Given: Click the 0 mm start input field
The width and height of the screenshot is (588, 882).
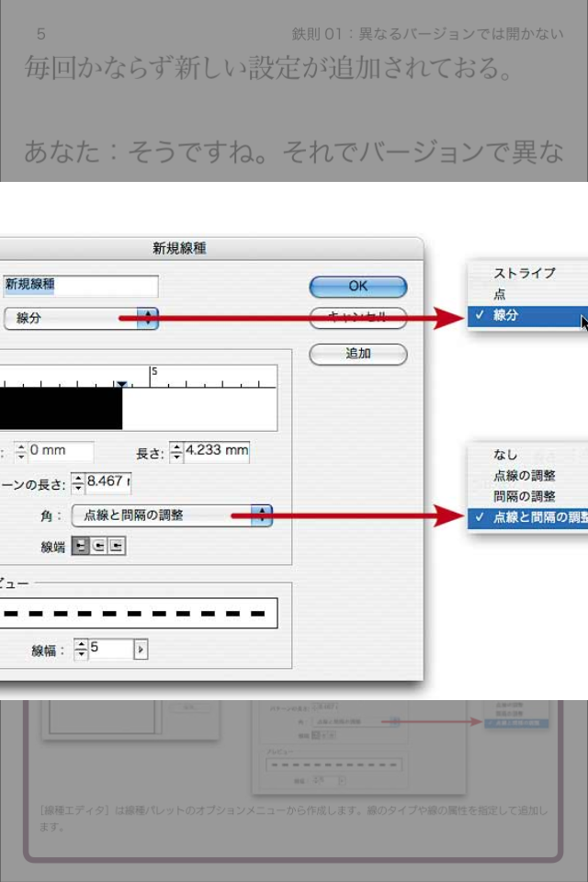Looking at the screenshot, I should point(61,451).
